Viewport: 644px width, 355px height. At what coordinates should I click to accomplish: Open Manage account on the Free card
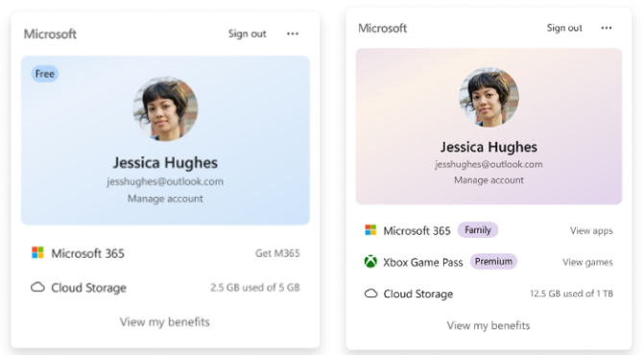point(165,199)
